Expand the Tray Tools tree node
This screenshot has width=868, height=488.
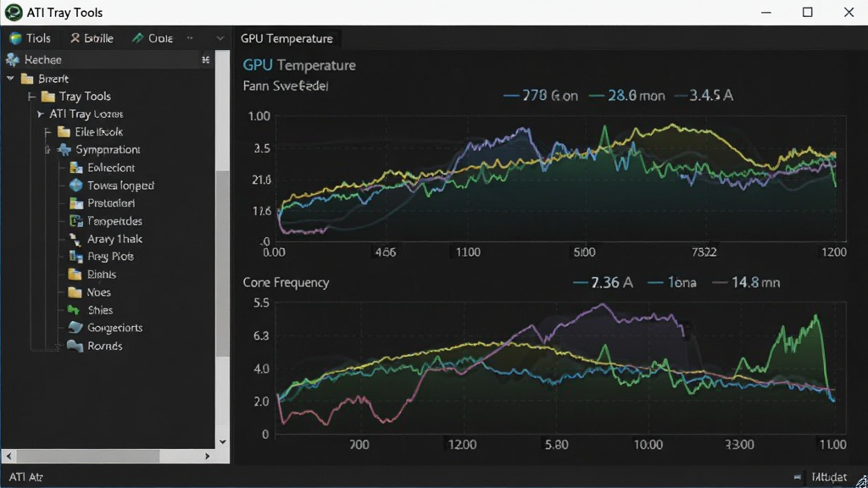32,97
